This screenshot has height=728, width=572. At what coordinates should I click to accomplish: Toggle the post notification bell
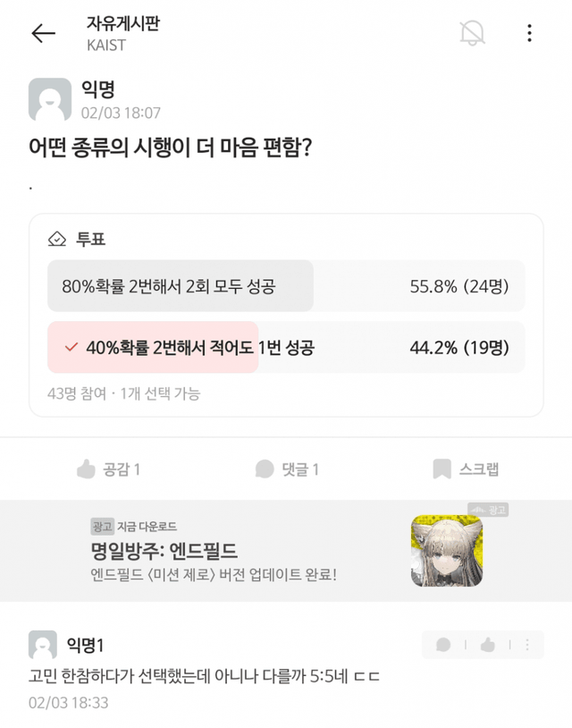[472, 33]
